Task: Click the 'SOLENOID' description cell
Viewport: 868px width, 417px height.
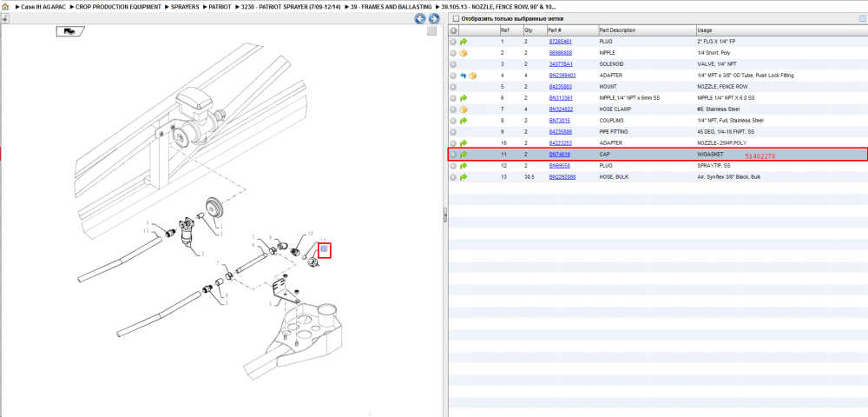Action: point(612,64)
